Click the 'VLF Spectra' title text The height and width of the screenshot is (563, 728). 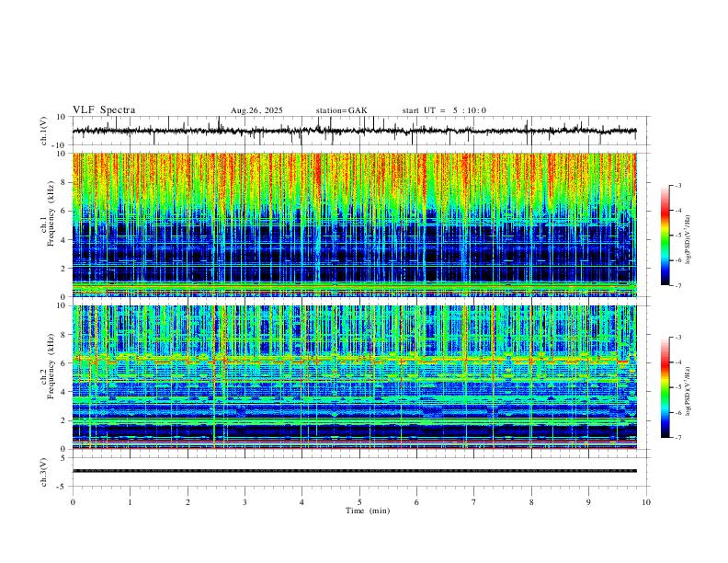[104, 110]
